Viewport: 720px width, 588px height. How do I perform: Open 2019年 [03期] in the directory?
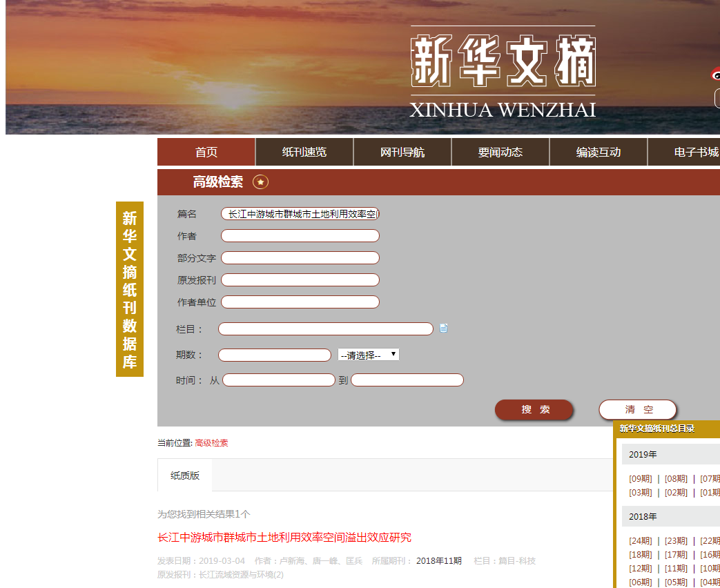coord(640,493)
